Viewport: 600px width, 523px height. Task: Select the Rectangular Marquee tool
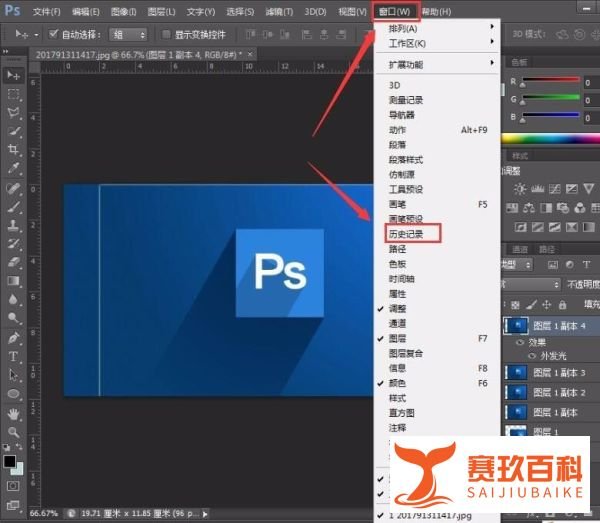[13, 94]
